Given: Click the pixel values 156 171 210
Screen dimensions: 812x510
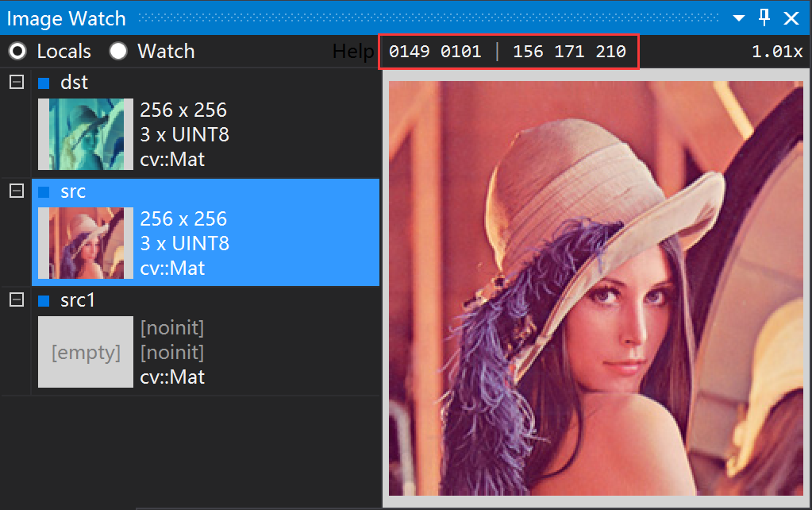Looking at the screenshot, I should point(569,52).
